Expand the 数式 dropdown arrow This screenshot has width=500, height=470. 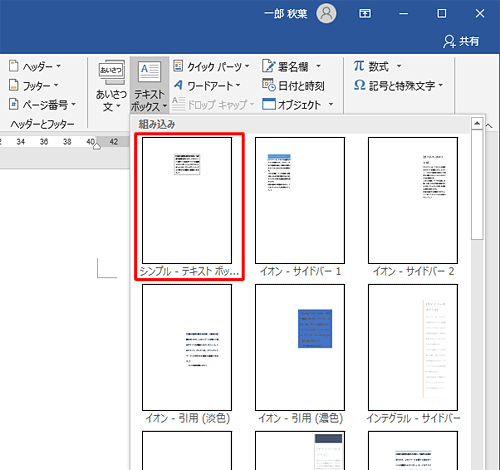tap(399, 66)
